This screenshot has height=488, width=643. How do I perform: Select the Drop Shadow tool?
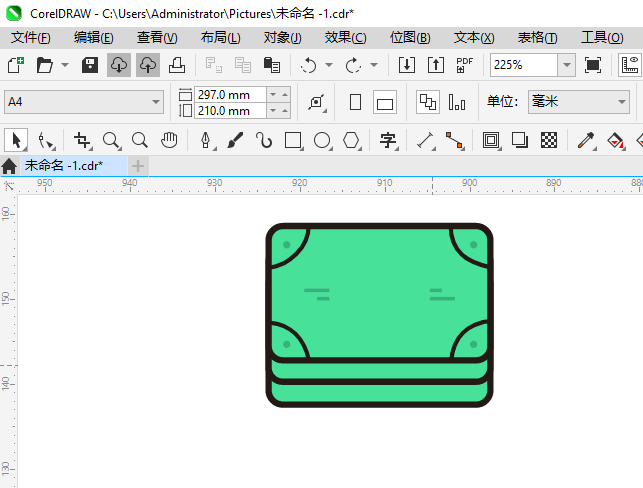pos(520,140)
